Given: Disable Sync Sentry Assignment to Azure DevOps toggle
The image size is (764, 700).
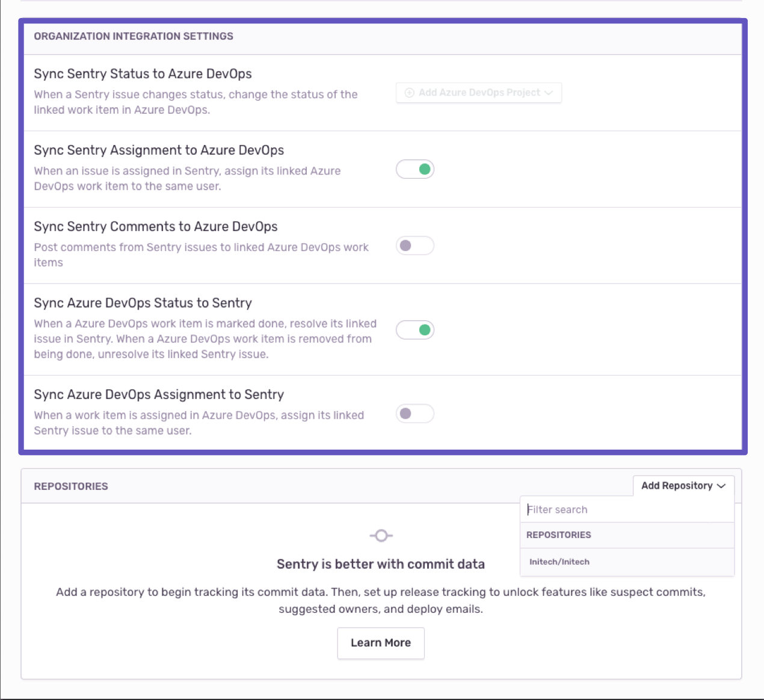Looking at the screenshot, I should pyautogui.click(x=415, y=169).
